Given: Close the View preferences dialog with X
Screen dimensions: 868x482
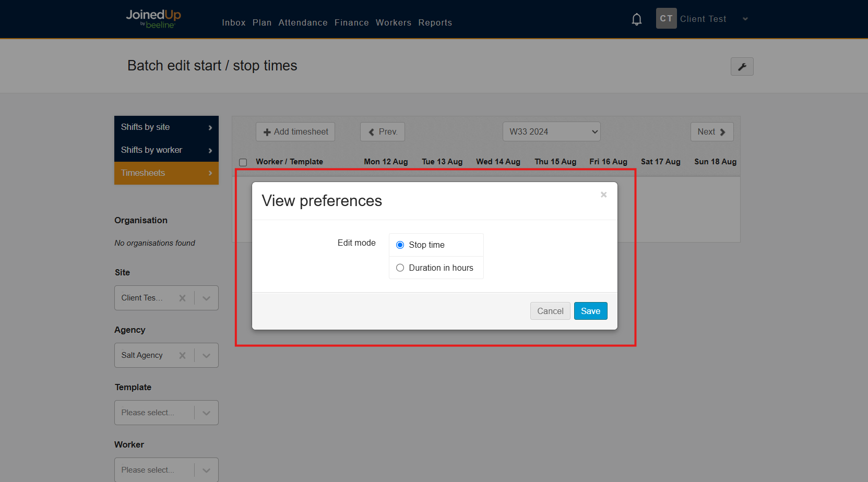Looking at the screenshot, I should [603, 195].
